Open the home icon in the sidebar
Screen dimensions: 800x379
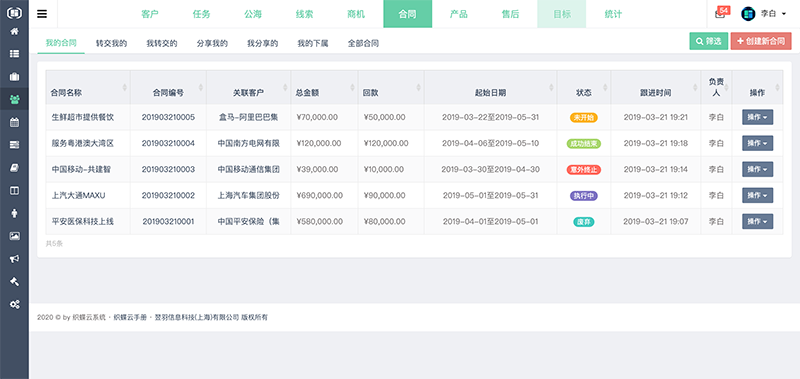[x=14, y=31]
